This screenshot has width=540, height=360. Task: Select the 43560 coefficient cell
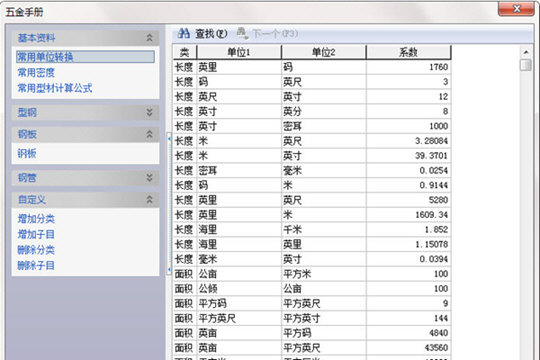pyautogui.click(x=409, y=348)
